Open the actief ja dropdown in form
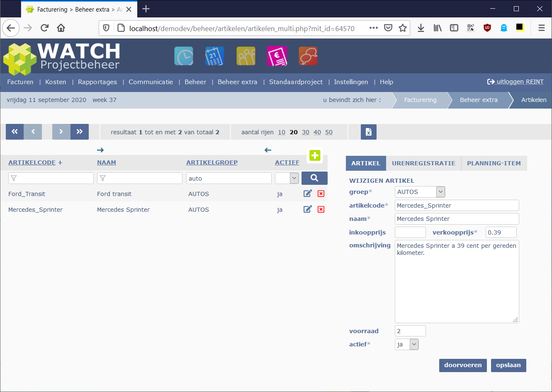 (x=406, y=344)
